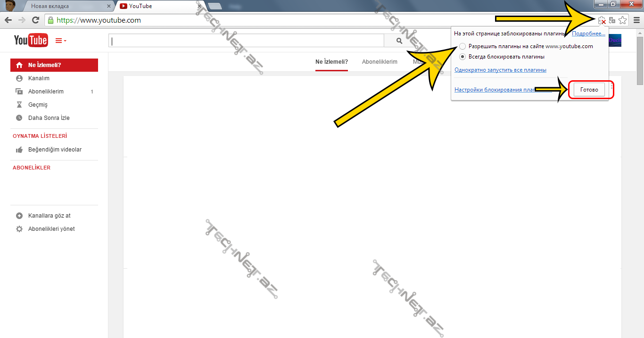The height and width of the screenshot is (338, 644).
Task: Click the blocked plugins icon in address bar
Action: click(602, 20)
